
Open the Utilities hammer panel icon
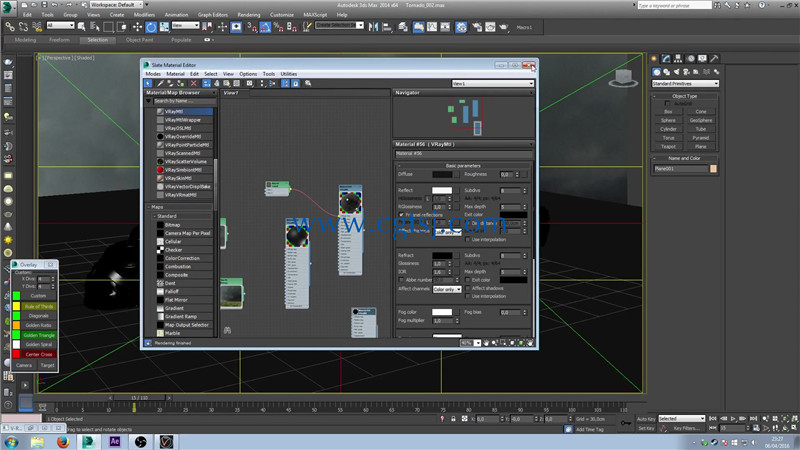pos(715,59)
